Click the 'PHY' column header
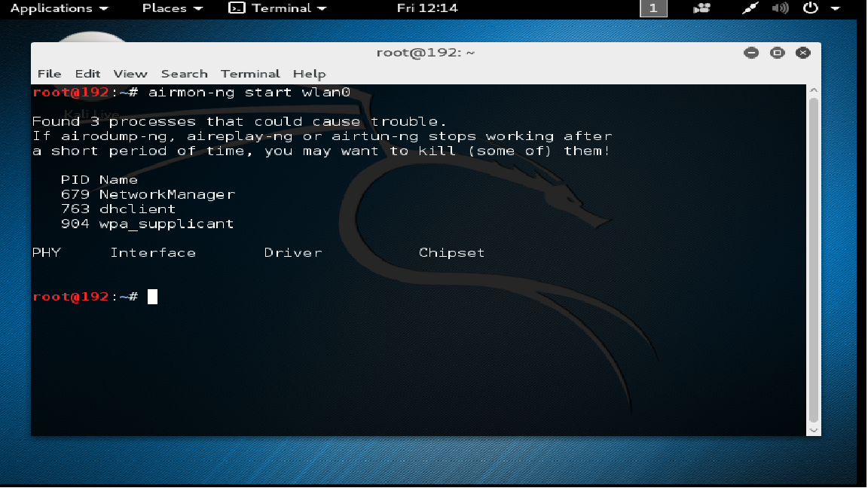This screenshot has width=868, height=488. click(47, 252)
